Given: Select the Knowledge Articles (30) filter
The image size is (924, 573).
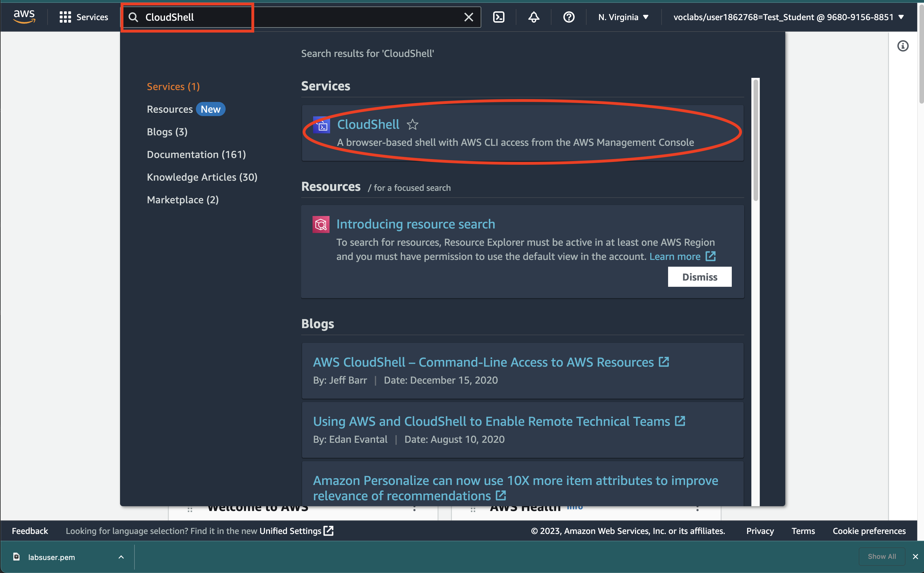Looking at the screenshot, I should (x=202, y=177).
